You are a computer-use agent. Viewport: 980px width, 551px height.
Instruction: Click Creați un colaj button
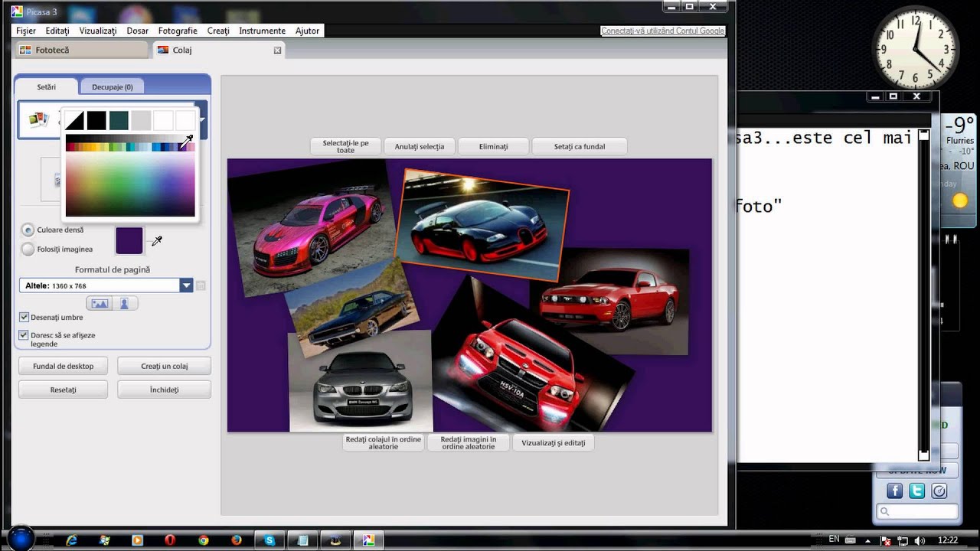(164, 366)
